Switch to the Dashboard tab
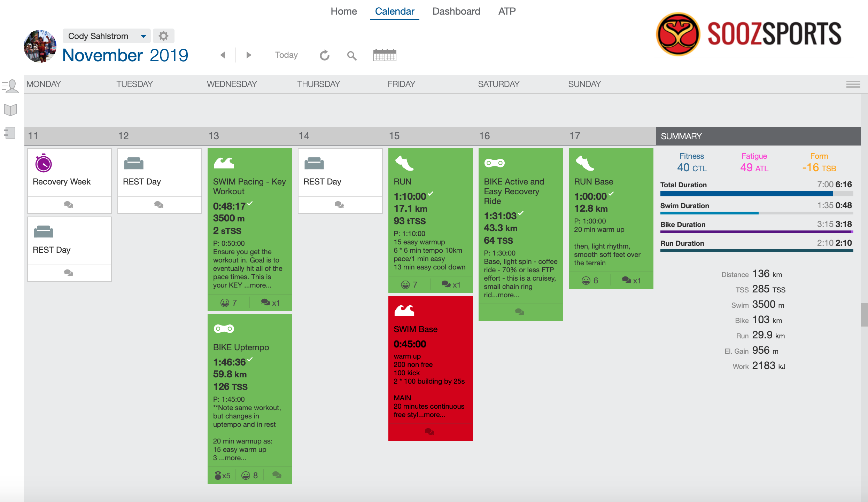Image resolution: width=868 pixels, height=502 pixels. 456,11
